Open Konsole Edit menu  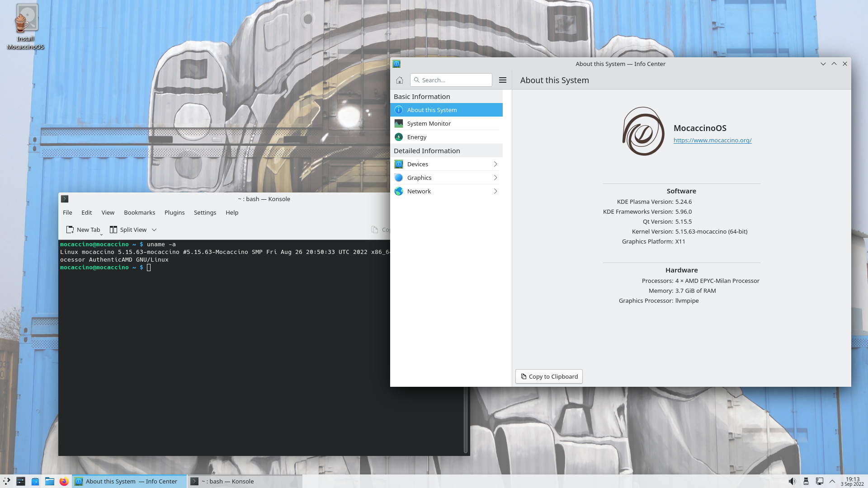(86, 212)
